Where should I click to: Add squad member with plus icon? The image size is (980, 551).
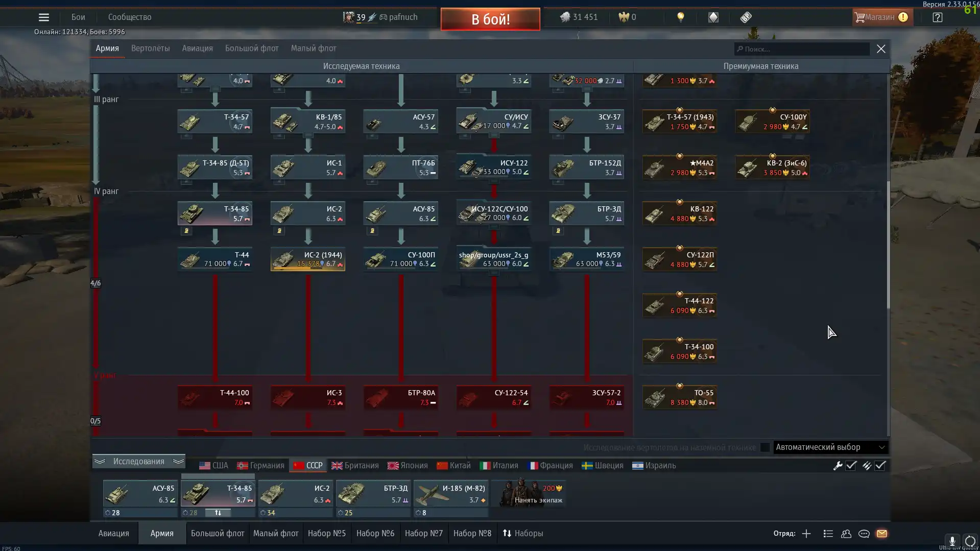point(806,534)
